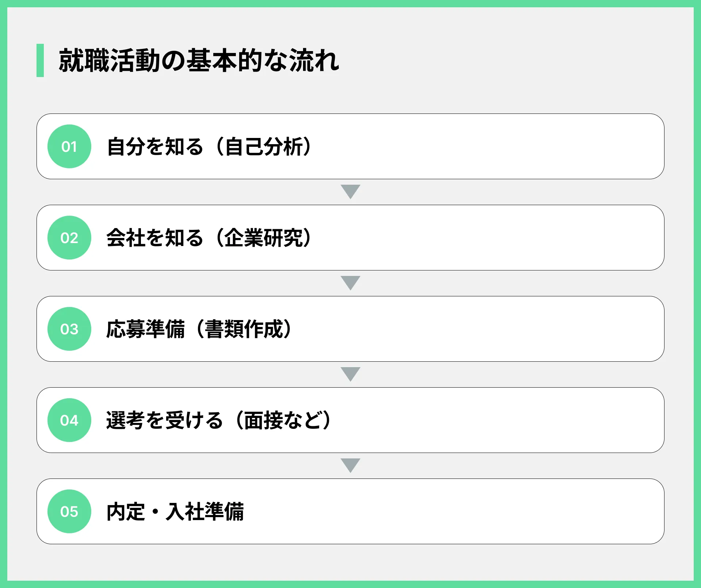
Task: Click the arrow below step 02 box
Action: (x=350, y=283)
